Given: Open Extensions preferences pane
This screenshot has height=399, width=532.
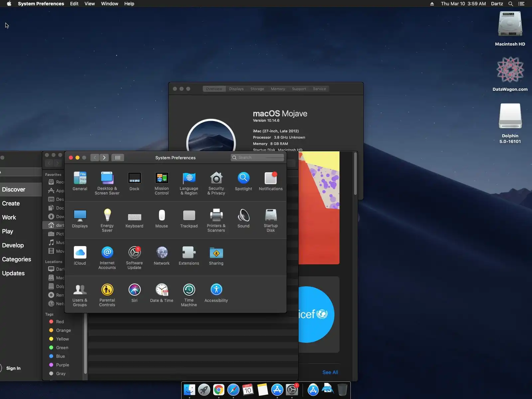Looking at the screenshot, I should [189, 256].
